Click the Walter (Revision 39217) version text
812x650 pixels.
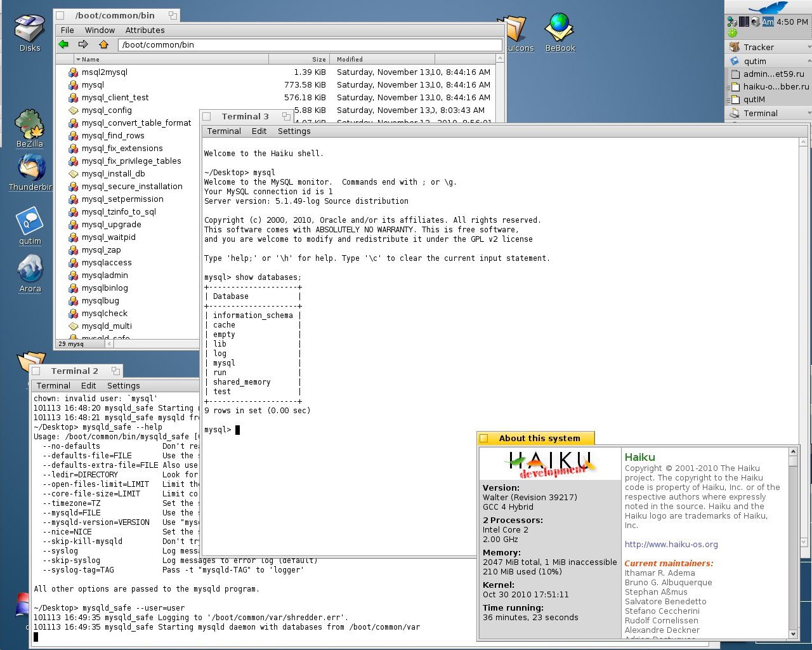click(530, 498)
